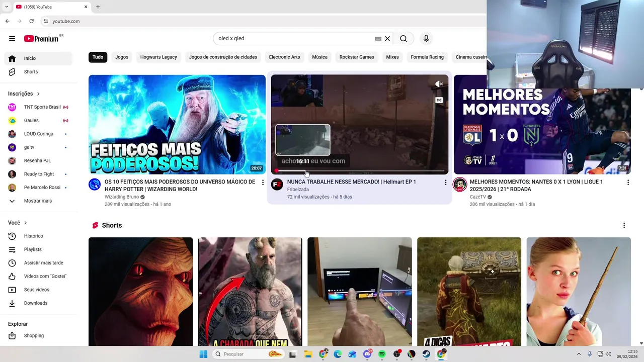Open the TV comparison Short
Screen dimensions: 644x362
(x=360, y=292)
